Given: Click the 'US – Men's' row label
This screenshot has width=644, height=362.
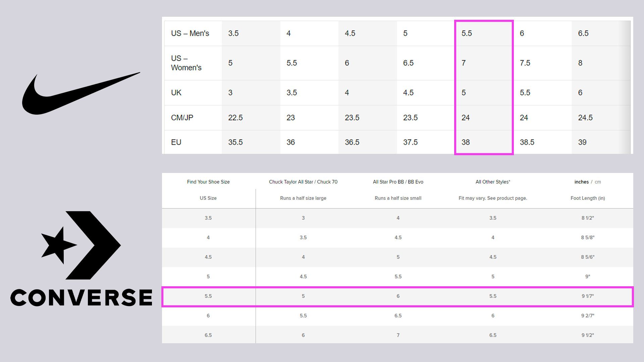Looking at the screenshot, I should [190, 33].
